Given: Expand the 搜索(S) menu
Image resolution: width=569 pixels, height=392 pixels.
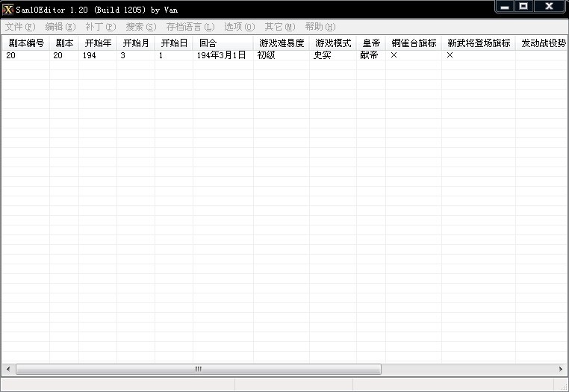Looking at the screenshot, I should click(x=140, y=27).
